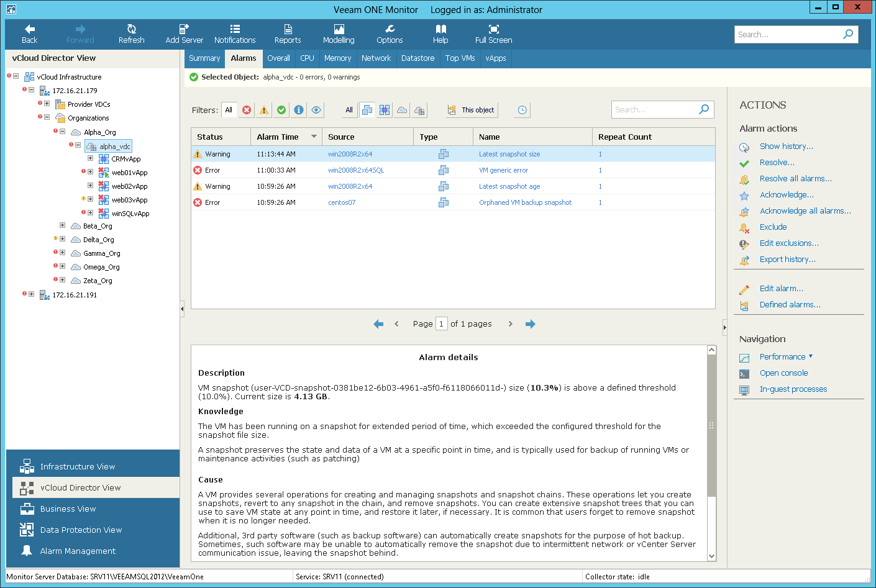This screenshot has width=876, height=588.
Task: Open the Performance dropdown arrow
Action: (x=811, y=356)
